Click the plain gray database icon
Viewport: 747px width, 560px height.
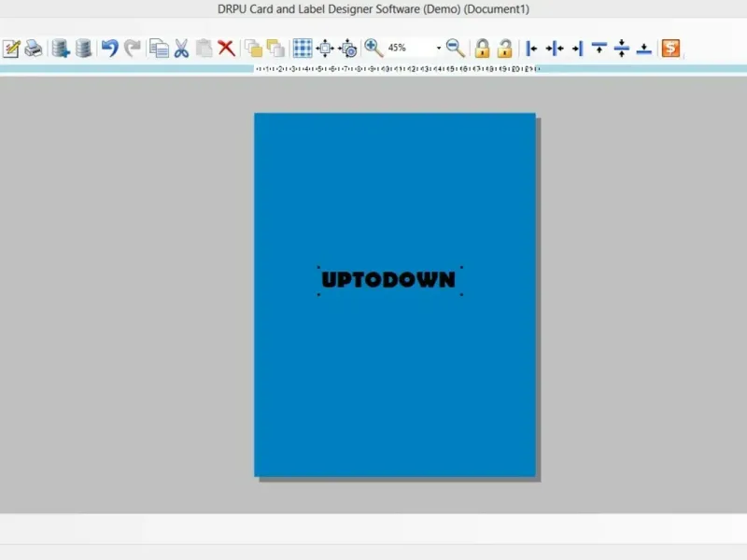click(x=83, y=49)
